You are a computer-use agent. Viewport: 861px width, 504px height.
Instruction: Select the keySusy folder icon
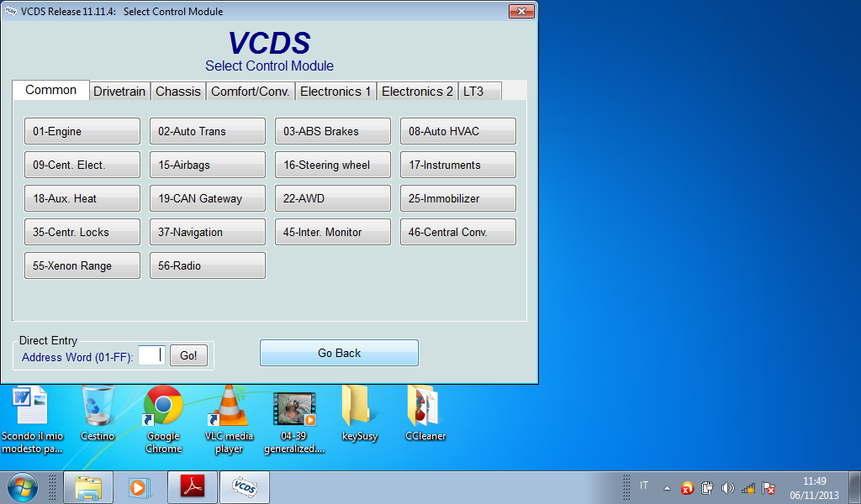tap(360, 414)
